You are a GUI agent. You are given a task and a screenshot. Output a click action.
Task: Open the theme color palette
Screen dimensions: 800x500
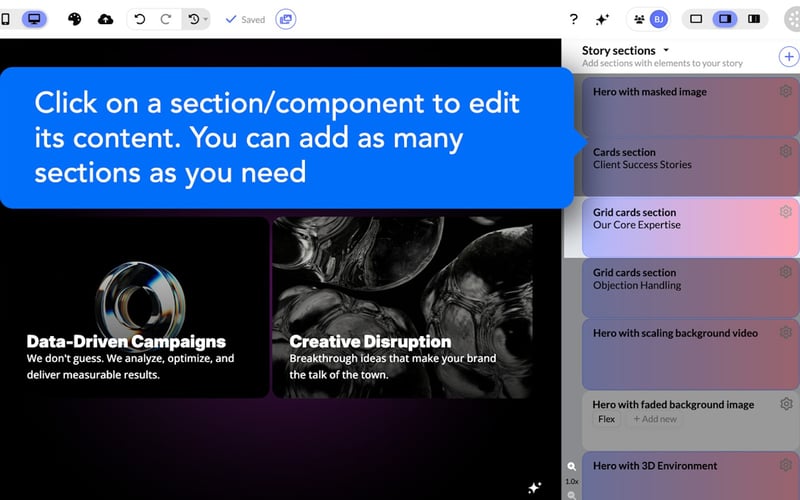tap(75, 19)
